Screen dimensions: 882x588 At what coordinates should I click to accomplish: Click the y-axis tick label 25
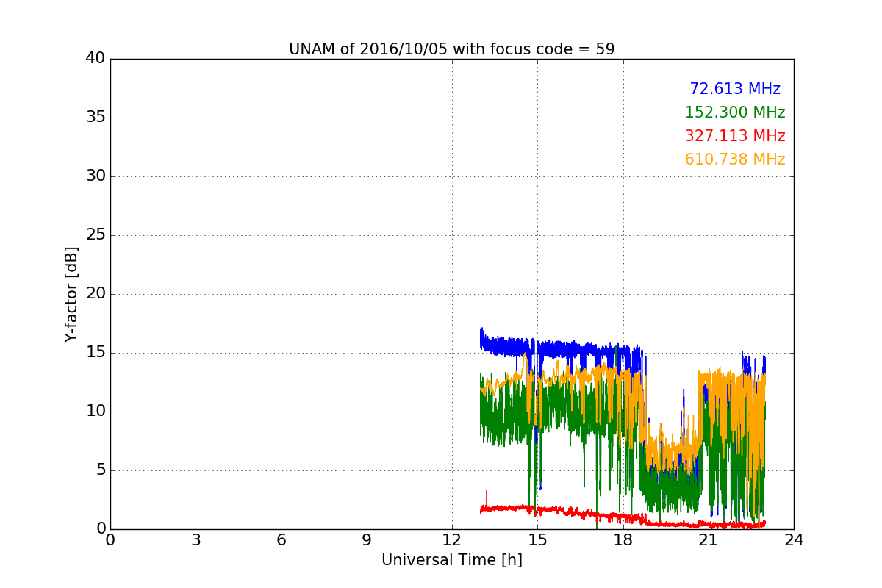(96, 235)
